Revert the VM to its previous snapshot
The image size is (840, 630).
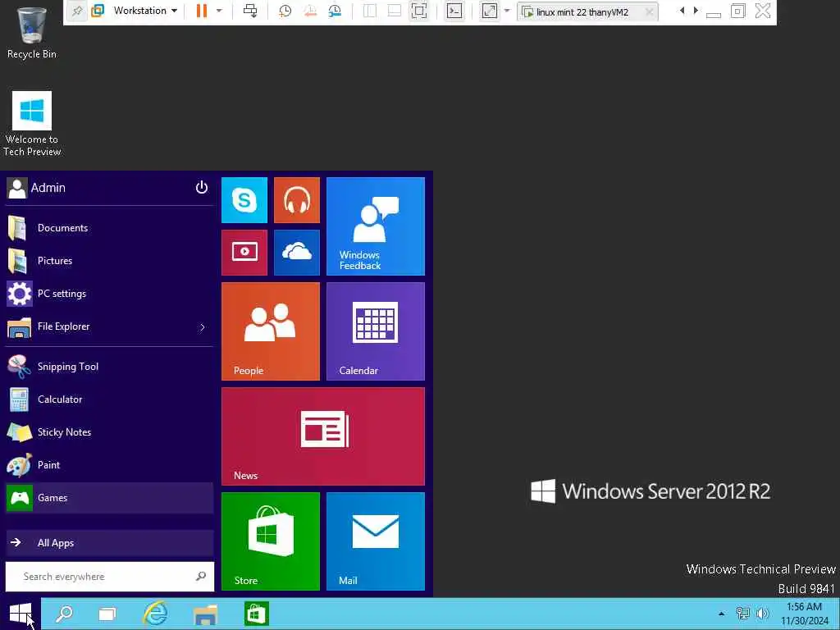tap(309, 11)
